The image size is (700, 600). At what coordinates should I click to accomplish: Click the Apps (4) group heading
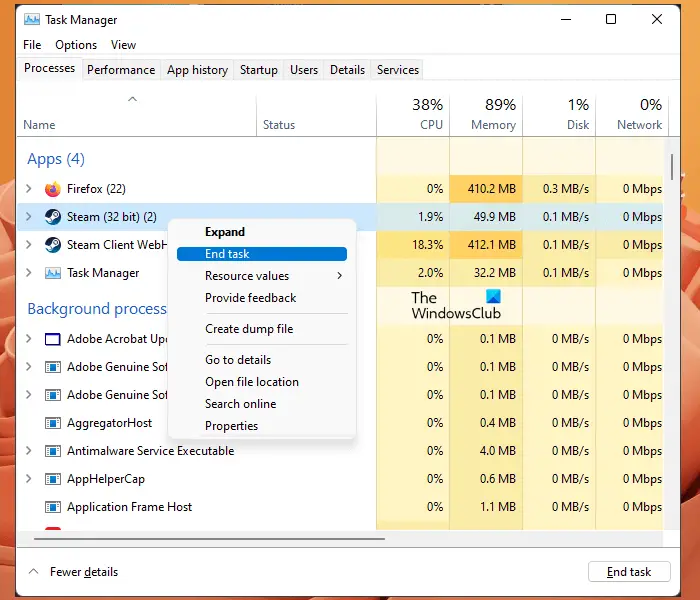coord(56,159)
